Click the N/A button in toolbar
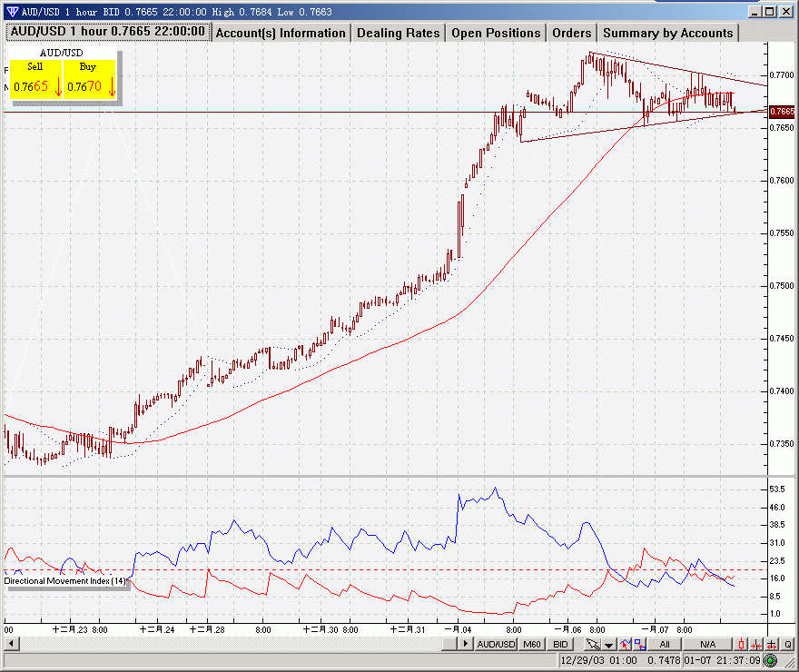The width and height of the screenshot is (799, 672). pos(708,645)
